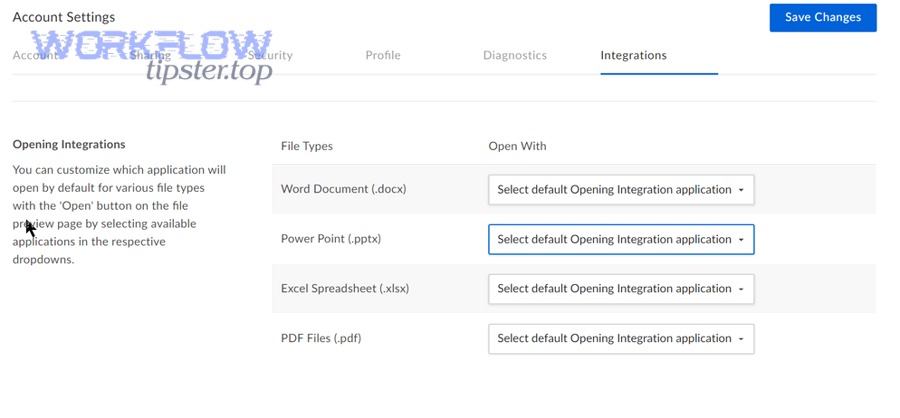Click the caret arrow in Power Point dropdown
The width and height of the screenshot is (900, 418).
point(741,240)
